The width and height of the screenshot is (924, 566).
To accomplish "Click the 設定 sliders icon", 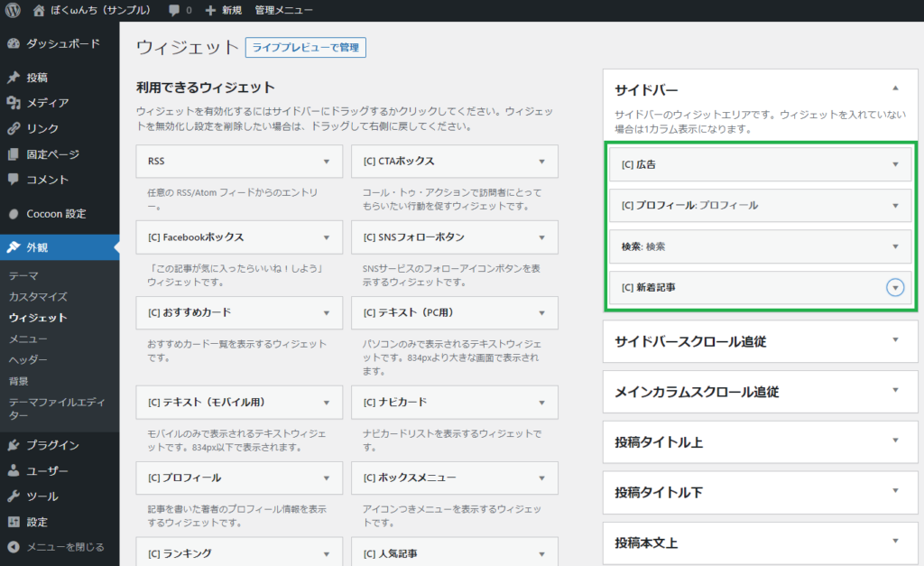I will pos(14,522).
